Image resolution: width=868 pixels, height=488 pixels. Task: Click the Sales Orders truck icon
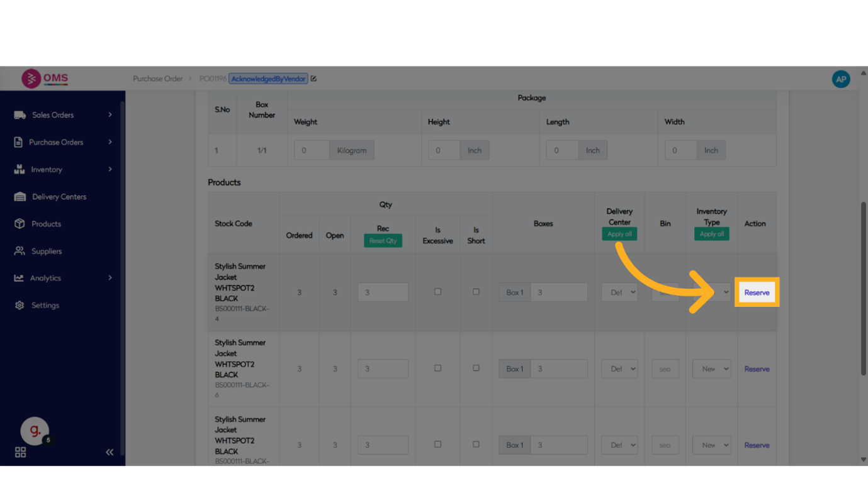(x=20, y=115)
